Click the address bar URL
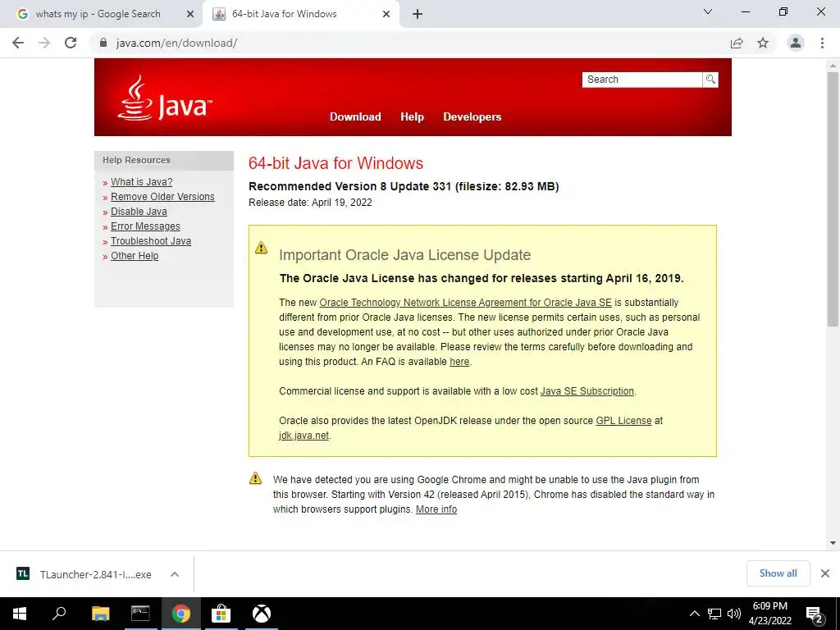This screenshot has width=840, height=630. pos(177,43)
